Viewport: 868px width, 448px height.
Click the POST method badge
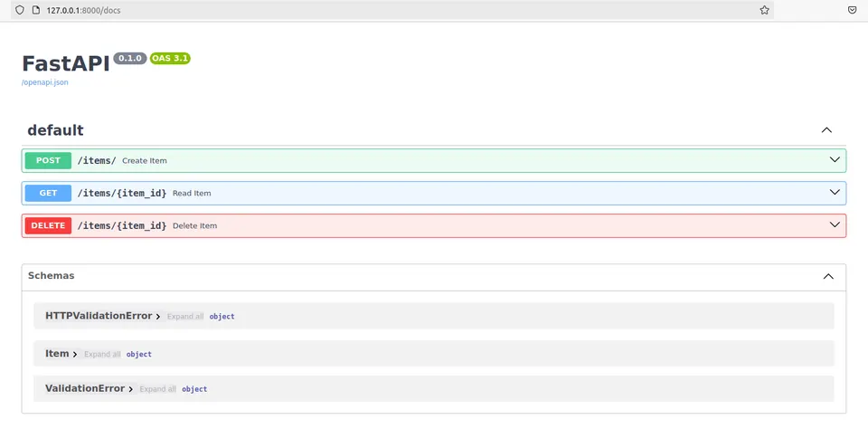(x=48, y=160)
